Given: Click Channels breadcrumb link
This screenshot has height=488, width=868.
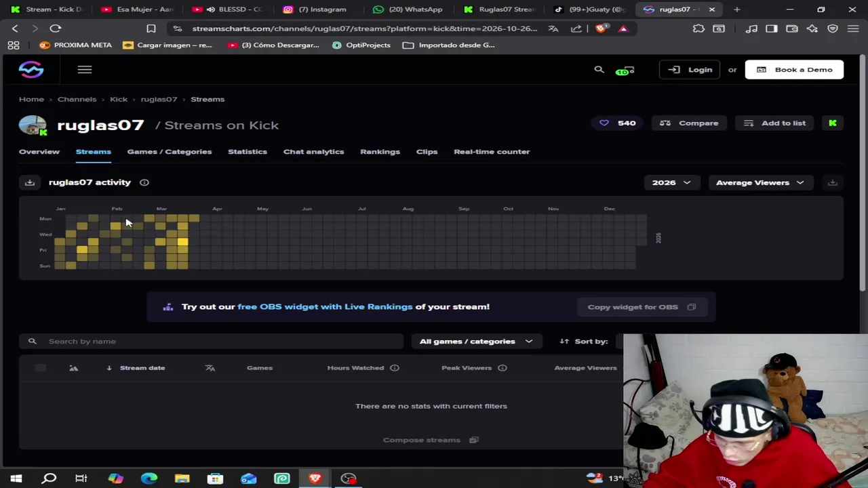Looking at the screenshot, I should pyautogui.click(x=77, y=99).
